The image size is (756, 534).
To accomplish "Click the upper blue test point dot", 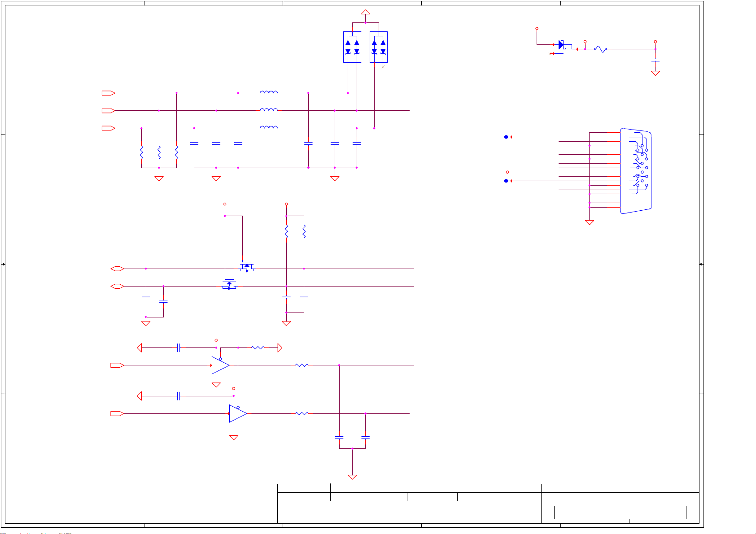I will coord(506,137).
